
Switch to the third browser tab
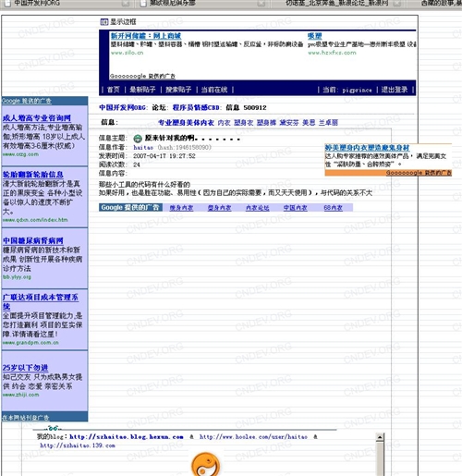point(336,4)
